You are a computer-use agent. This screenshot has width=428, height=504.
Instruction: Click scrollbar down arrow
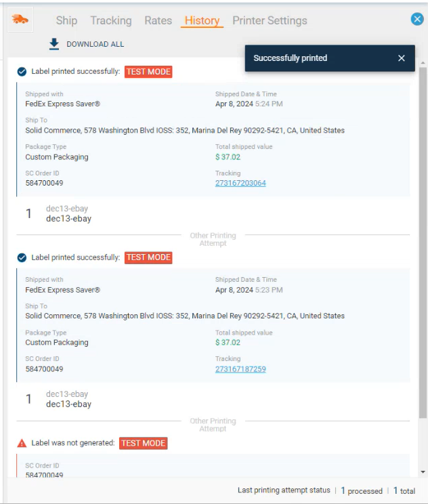[x=423, y=471]
